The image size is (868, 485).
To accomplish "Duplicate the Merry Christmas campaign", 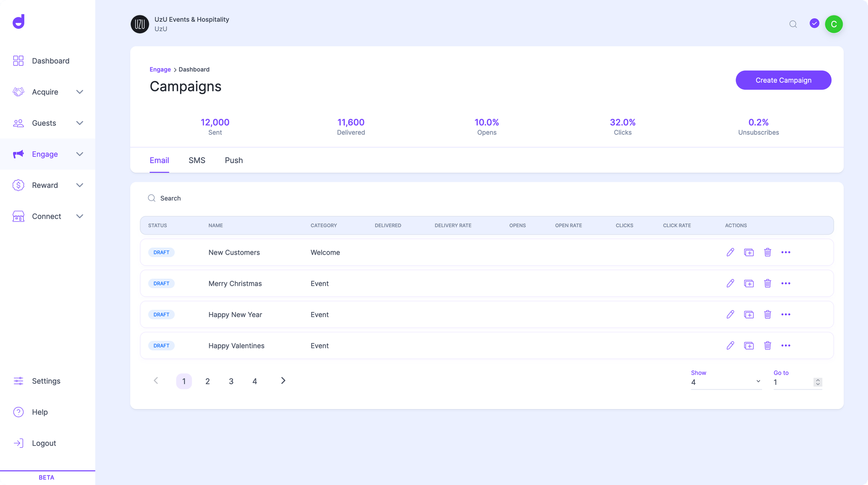I will point(749,283).
